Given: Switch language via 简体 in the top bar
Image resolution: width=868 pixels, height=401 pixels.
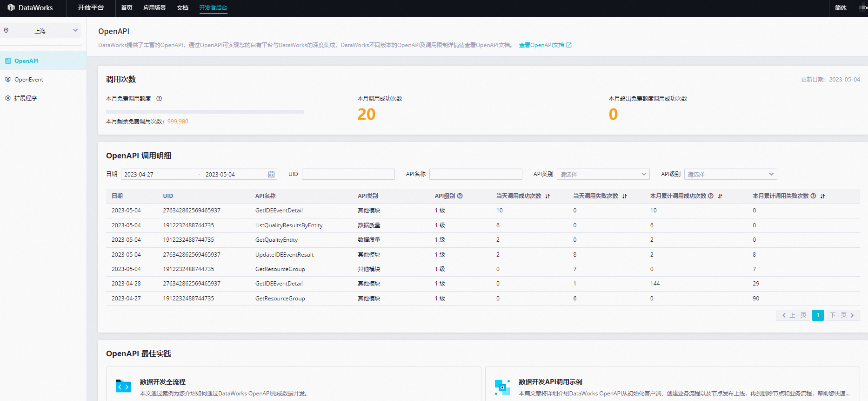Looking at the screenshot, I should (x=841, y=7).
